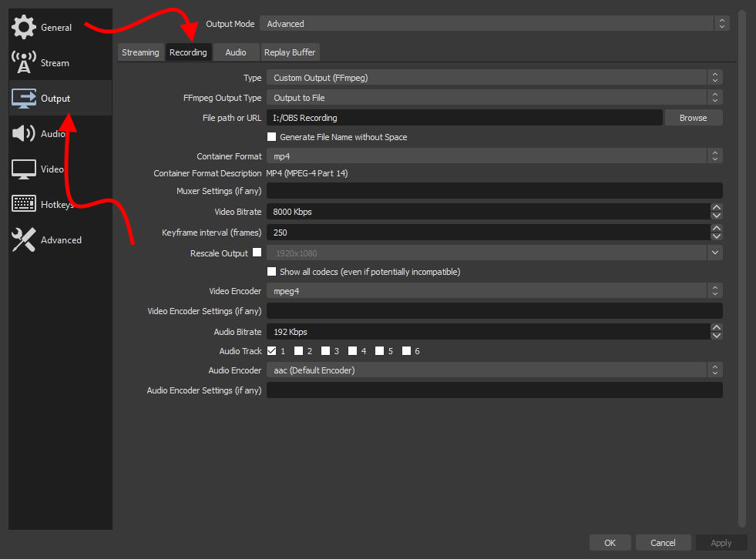Click Keyframe interval 250 field

coord(489,233)
